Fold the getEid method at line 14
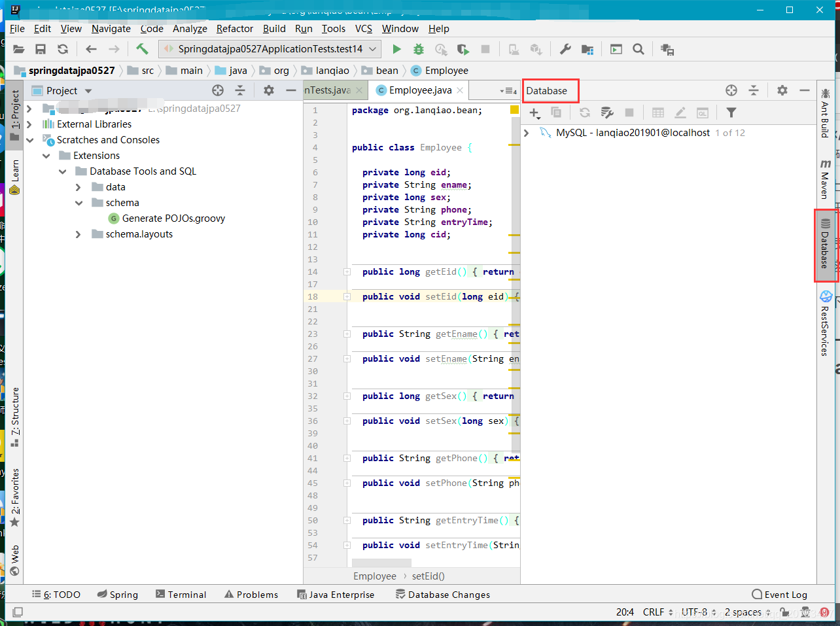Screen dimensions: 840x626 point(347,272)
